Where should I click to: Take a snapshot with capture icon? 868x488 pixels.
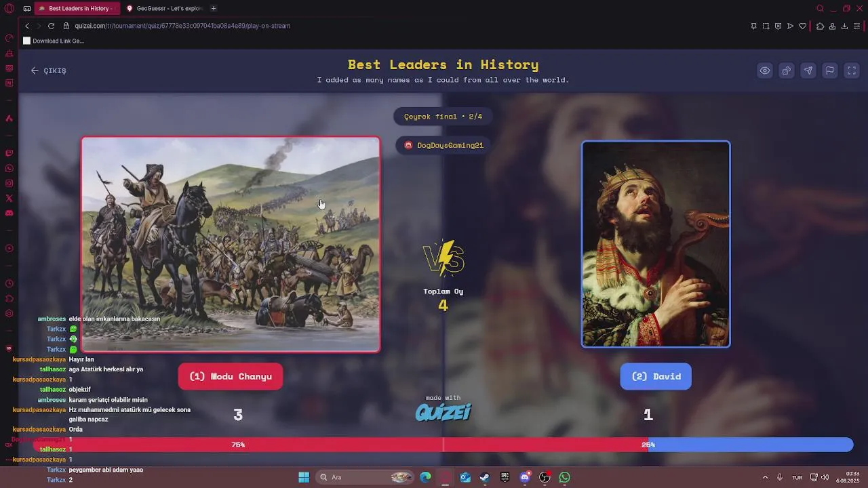[766, 26]
